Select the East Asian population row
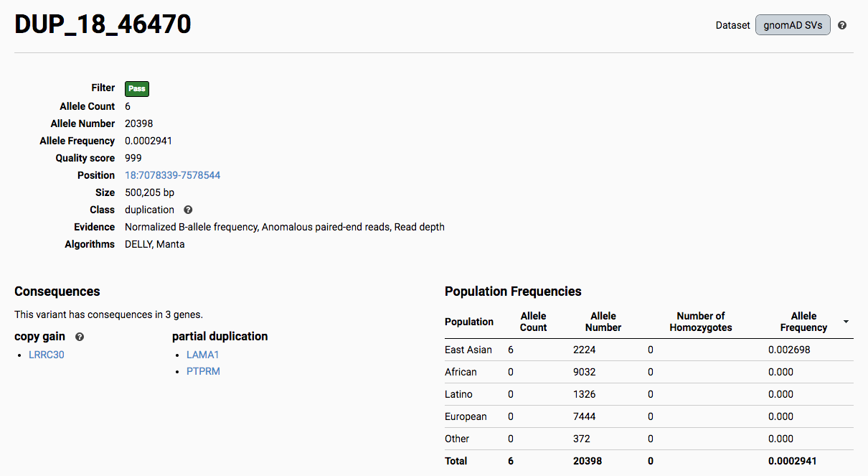 pyautogui.click(x=468, y=350)
